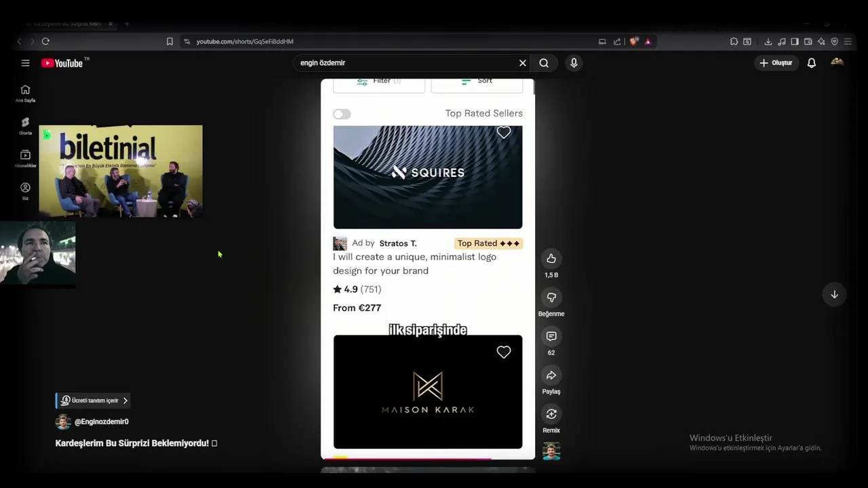The width and height of the screenshot is (868, 488).
Task: Open the notifications bell
Action: (811, 63)
